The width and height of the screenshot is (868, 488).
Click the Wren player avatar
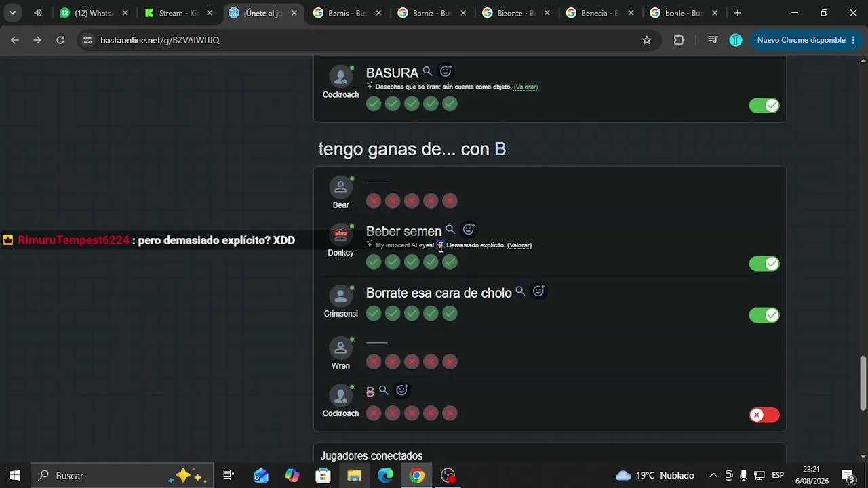340,348
